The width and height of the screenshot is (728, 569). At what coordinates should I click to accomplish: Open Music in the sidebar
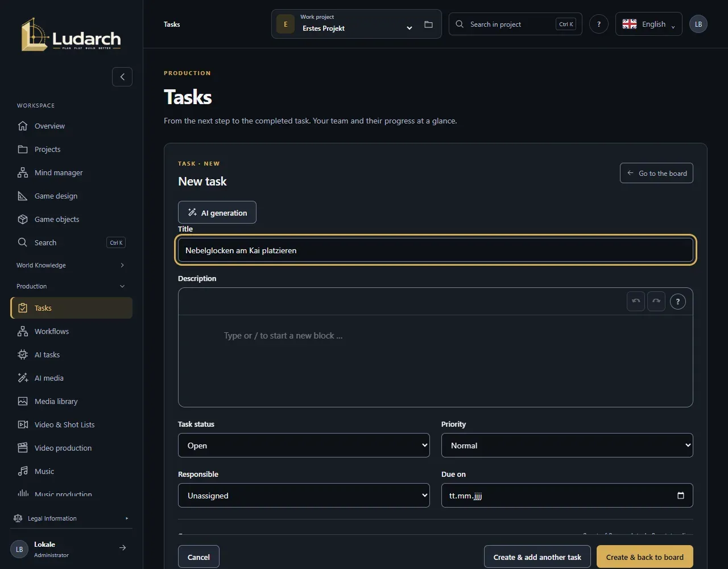pos(72,471)
